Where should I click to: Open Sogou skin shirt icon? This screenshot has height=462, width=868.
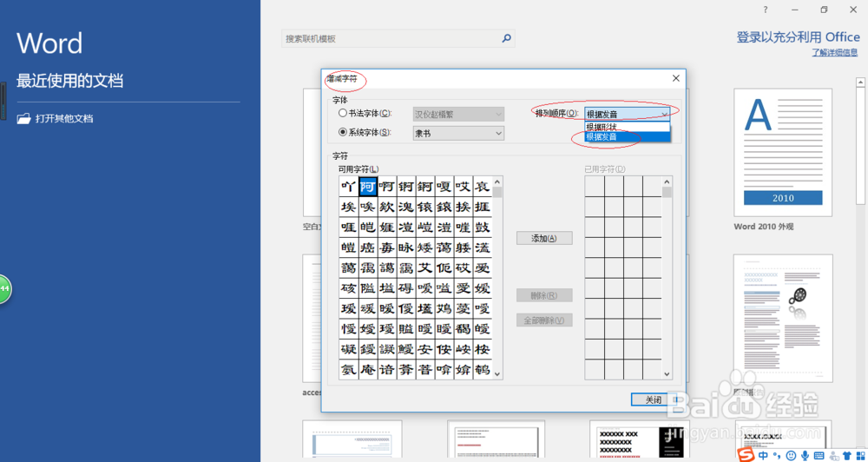click(847, 455)
